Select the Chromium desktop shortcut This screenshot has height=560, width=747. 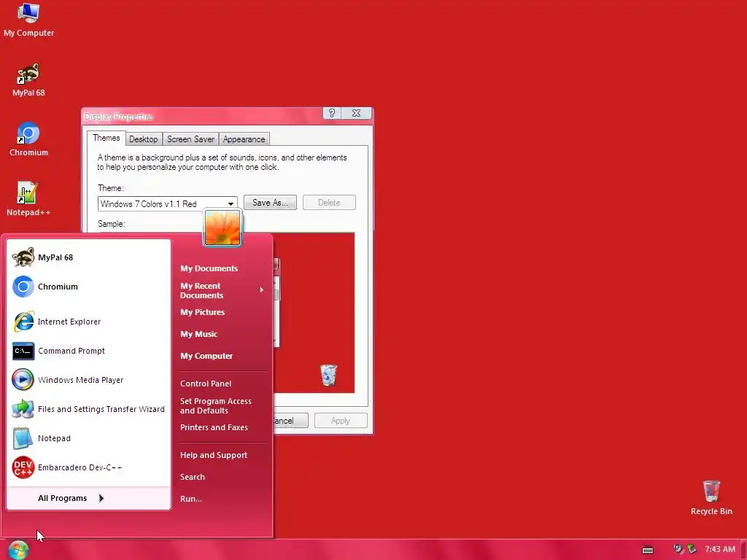coord(28,139)
